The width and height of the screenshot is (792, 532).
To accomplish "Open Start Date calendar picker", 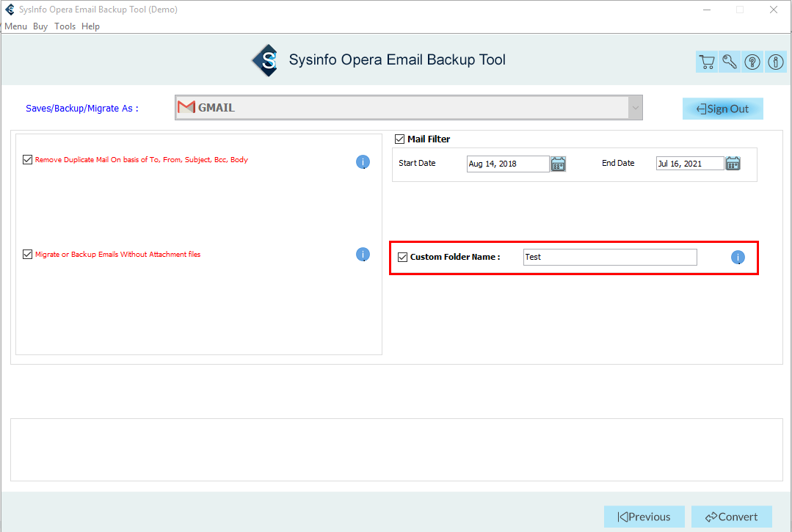I will (558, 164).
